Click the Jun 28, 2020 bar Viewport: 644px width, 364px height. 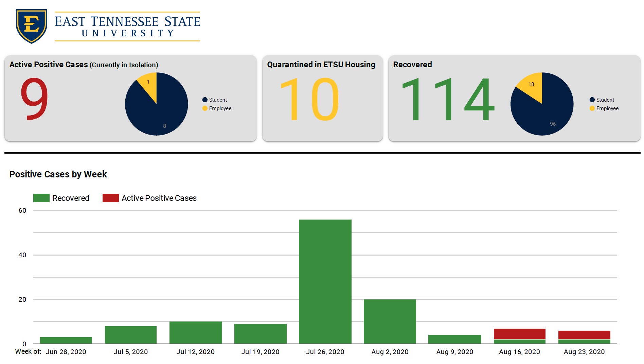point(66,340)
